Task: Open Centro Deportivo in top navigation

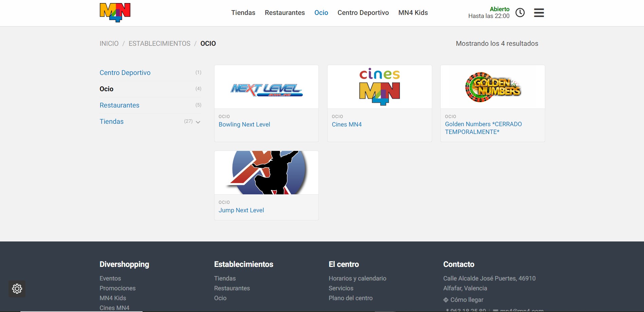Action: point(363,13)
